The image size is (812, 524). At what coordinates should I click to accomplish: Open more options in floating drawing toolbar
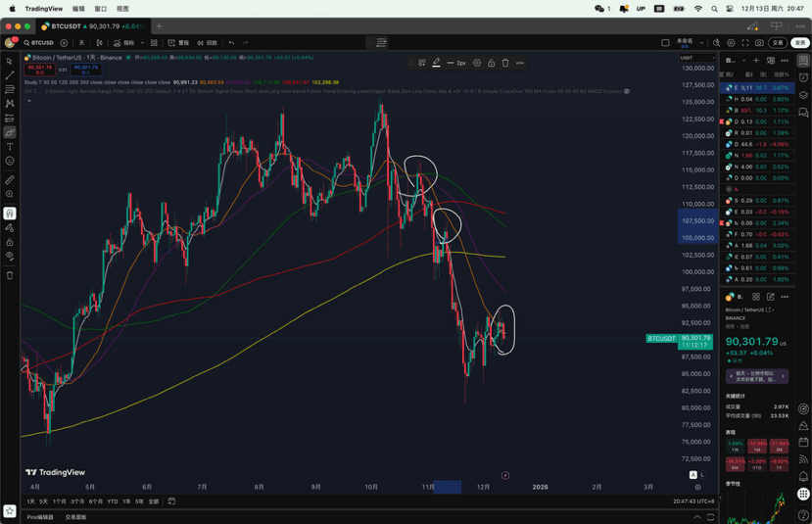pyautogui.click(x=520, y=63)
